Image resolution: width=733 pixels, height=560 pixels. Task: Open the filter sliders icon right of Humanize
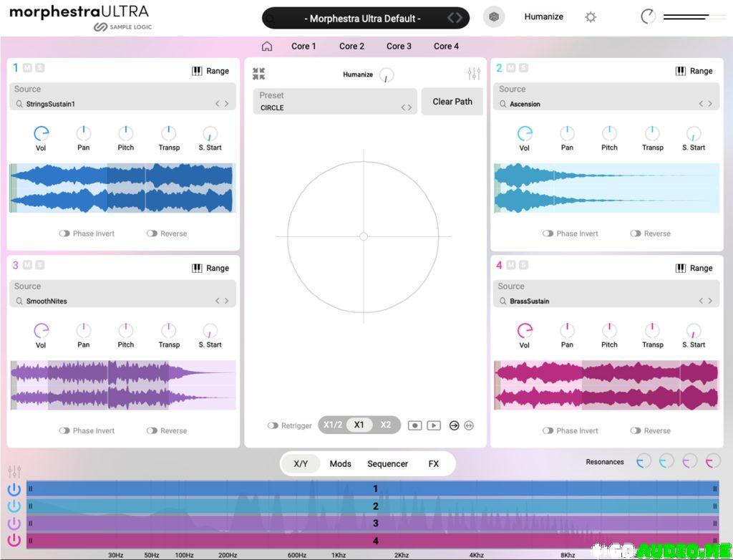point(473,74)
